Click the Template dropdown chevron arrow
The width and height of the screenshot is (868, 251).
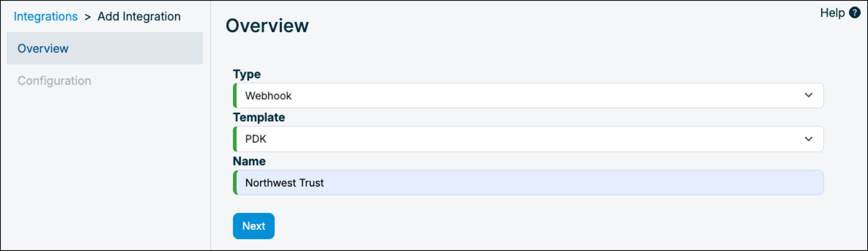coord(809,139)
